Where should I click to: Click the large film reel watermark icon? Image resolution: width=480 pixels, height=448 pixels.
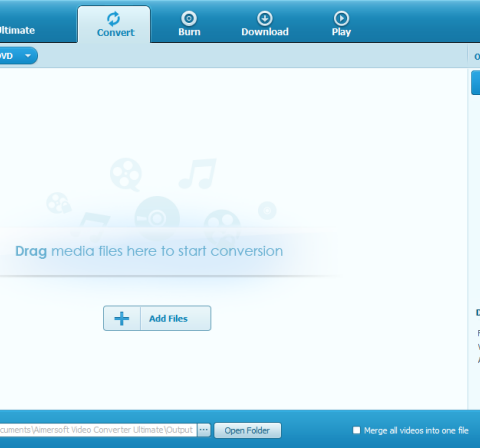(x=126, y=174)
